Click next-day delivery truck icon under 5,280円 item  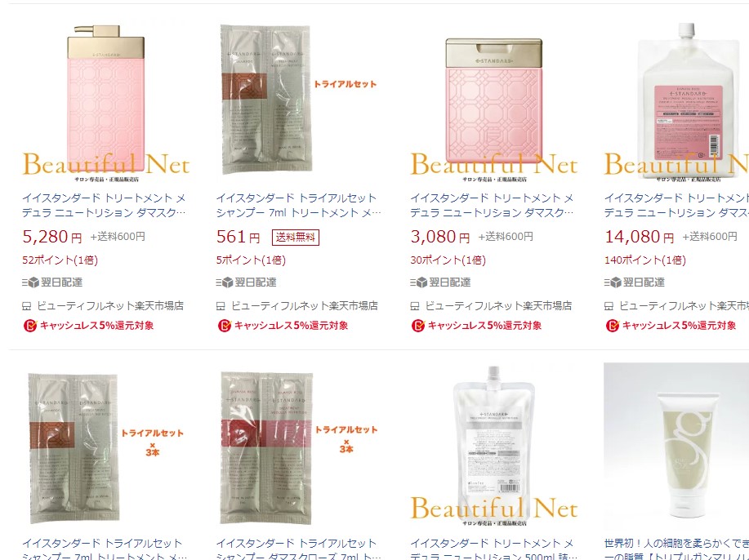pos(30,282)
